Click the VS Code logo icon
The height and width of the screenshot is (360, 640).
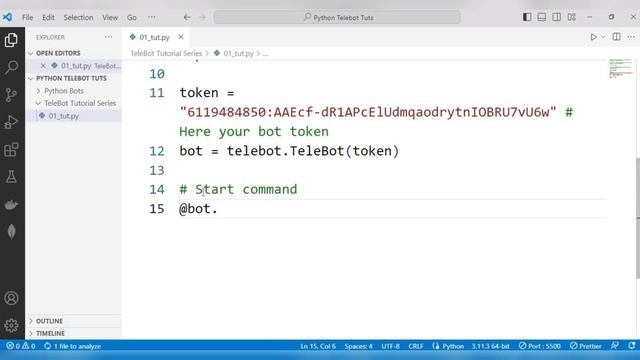(7, 17)
